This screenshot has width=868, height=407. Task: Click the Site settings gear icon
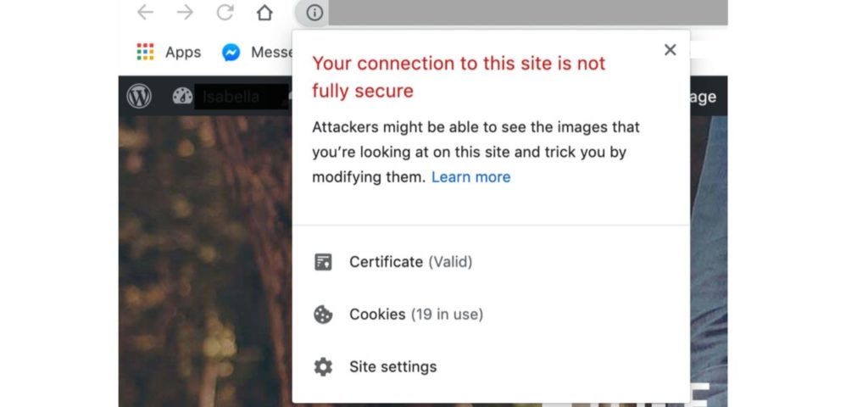click(323, 366)
